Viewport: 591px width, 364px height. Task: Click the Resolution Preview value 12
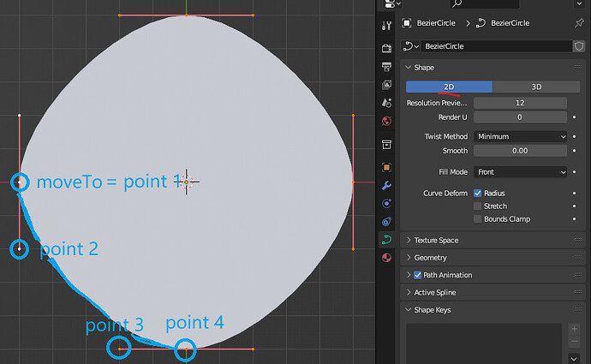pos(520,103)
